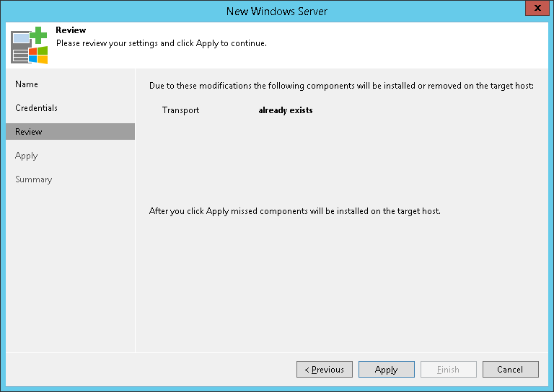Cancel the New Windows Server wizard

point(511,369)
